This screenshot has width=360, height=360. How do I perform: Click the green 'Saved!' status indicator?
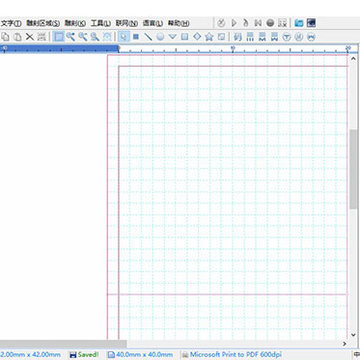84,354
